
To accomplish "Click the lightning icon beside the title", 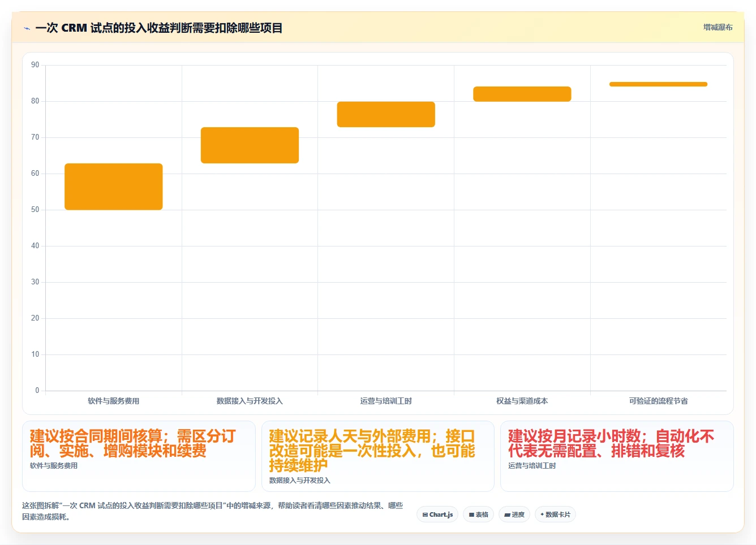I will click(27, 28).
